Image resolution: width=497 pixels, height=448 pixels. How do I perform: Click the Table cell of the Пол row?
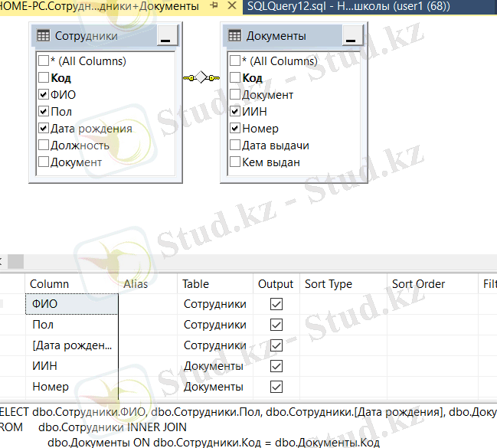coord(215,325)
